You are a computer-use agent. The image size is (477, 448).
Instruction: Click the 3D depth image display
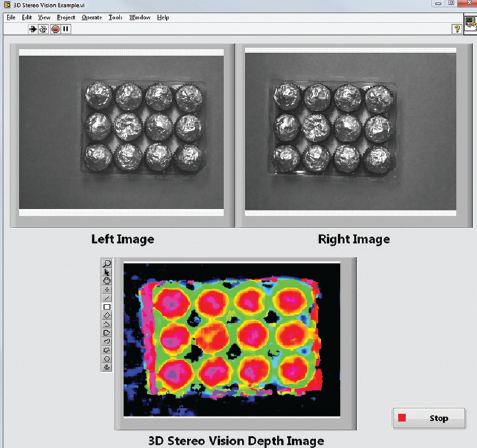pos(232,339)
